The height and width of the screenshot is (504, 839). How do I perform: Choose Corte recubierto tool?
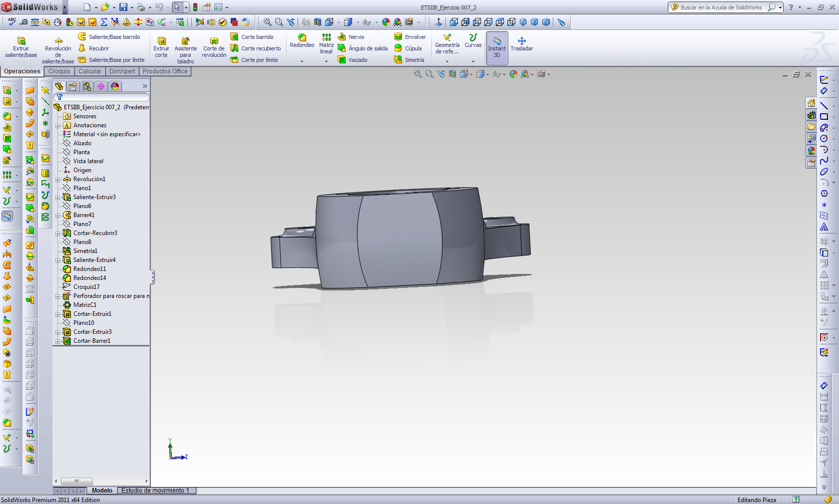(256, 48)
